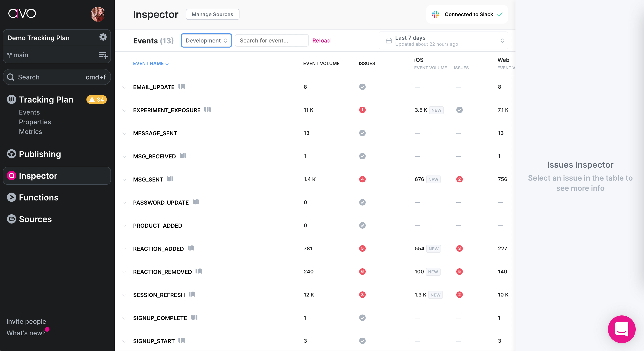The image size is (644, 351).
Task: Open the Functions section
Action: (x=39, y=197)
